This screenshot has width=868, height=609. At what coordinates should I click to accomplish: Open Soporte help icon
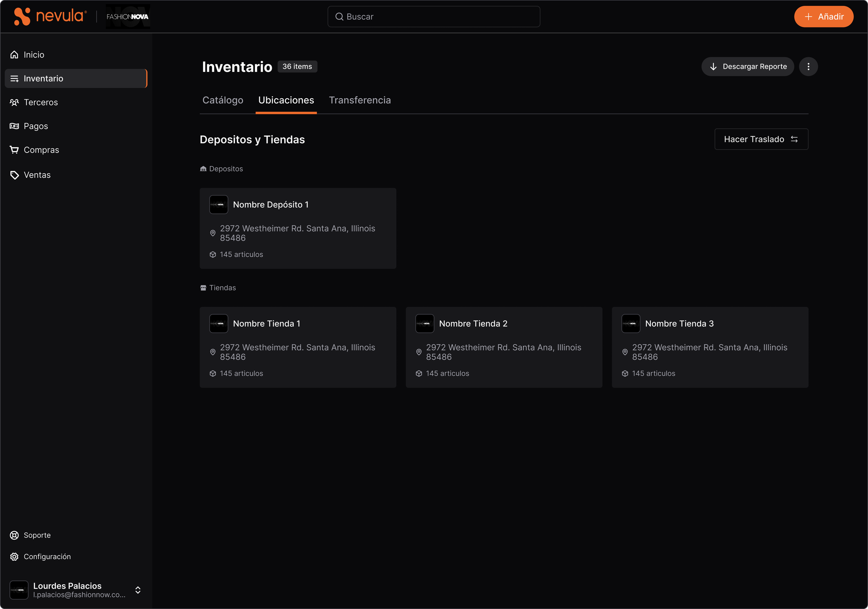click(x=14, y=535)
